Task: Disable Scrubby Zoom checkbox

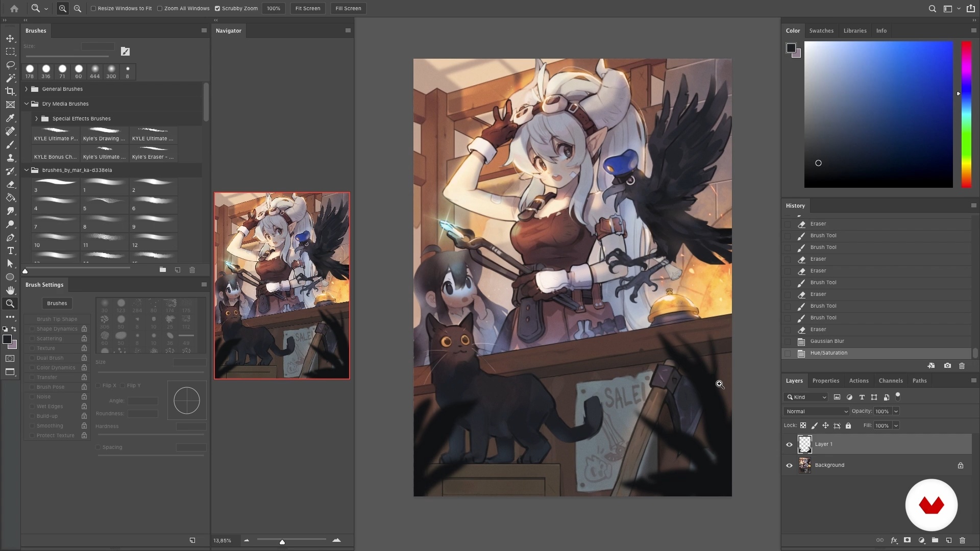Action: pos(217,8)
